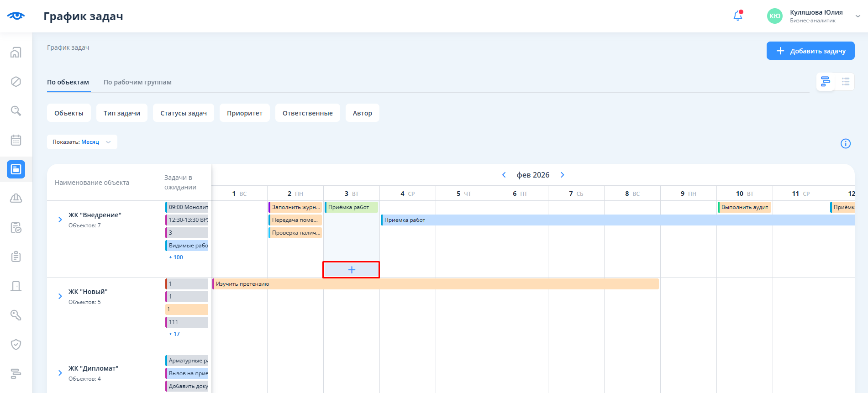The width and height of the screenshot is (868, 393).
Task: Switch to list view
Action: click(x=845, y=82)
